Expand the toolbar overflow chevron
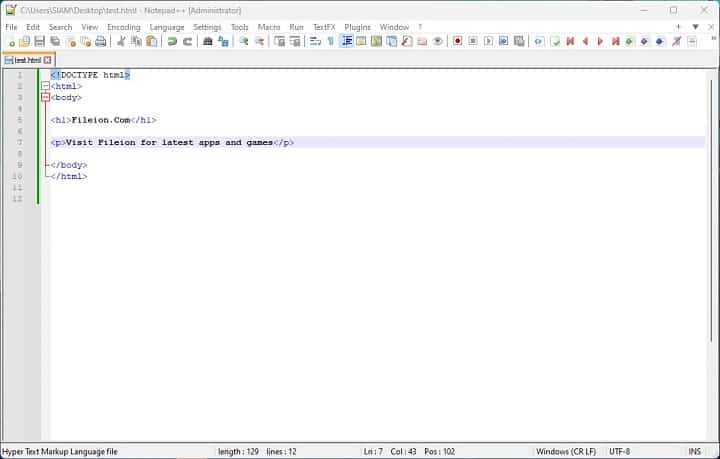 [x=713, y=39]
